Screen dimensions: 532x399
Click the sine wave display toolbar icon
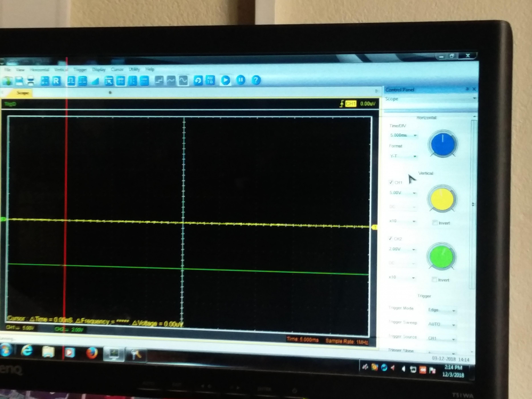(x=183, y=80)
